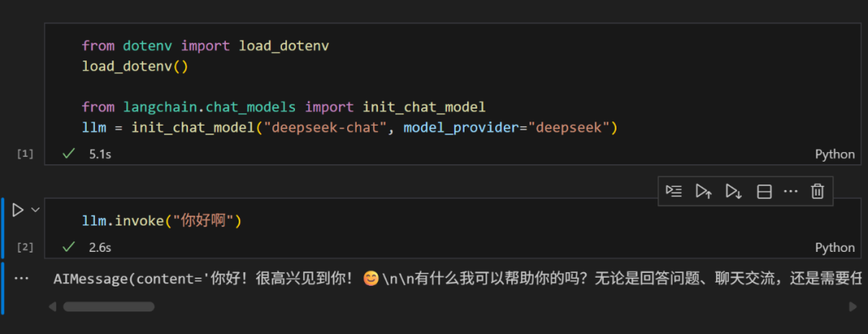Screen dimensions: 868x334
Task: Open the second cell's Python language picker
Action: [835, 247]
